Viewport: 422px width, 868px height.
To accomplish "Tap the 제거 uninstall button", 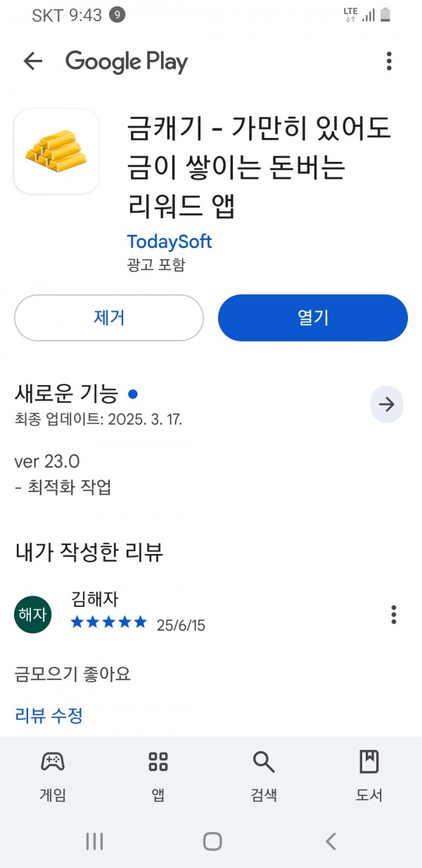I will pos(109,317).
